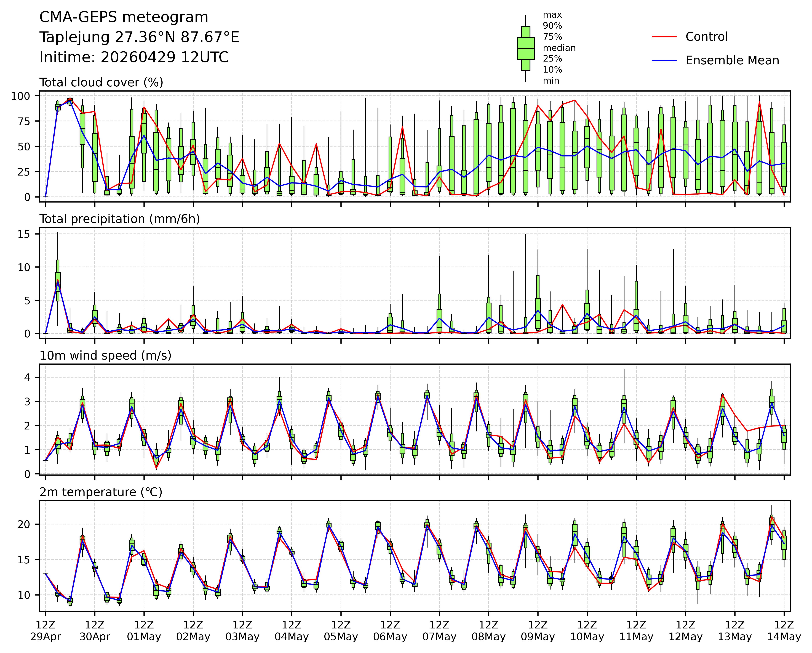Click the Total precipitation panel title
Screen dimensions: 812x653
[119, 219]
